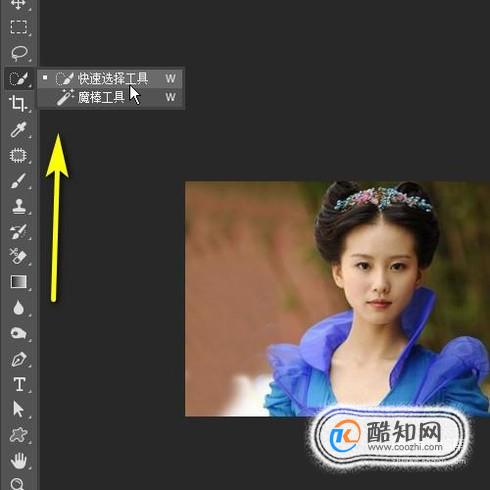Select the Brush tool
This screenshot has height=490, width=490.
18,181
